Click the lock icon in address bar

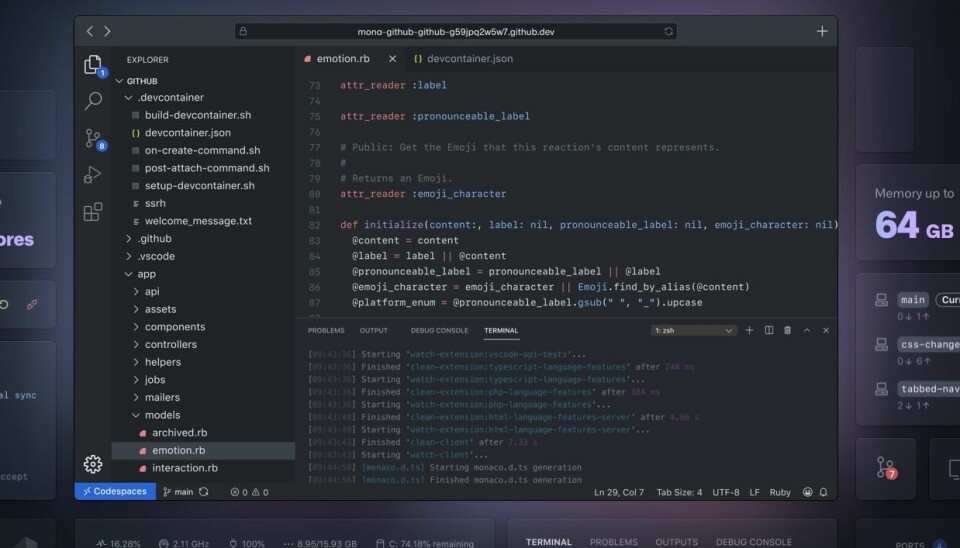243,31
